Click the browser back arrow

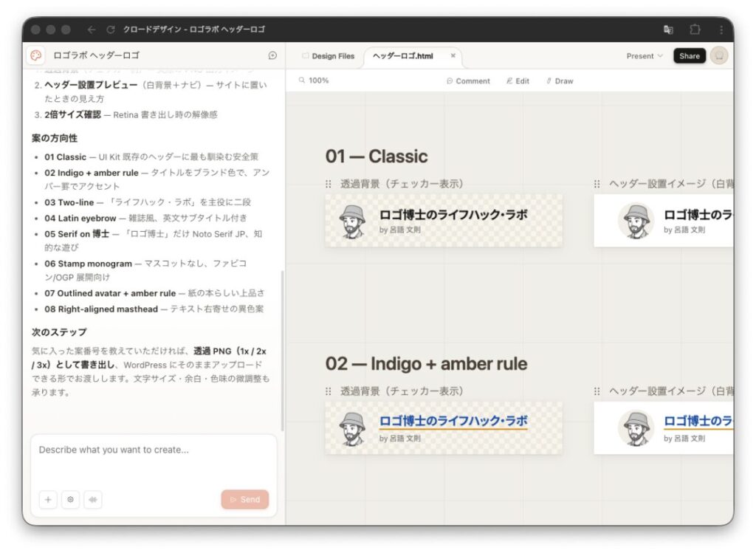[x=91, y=30]
